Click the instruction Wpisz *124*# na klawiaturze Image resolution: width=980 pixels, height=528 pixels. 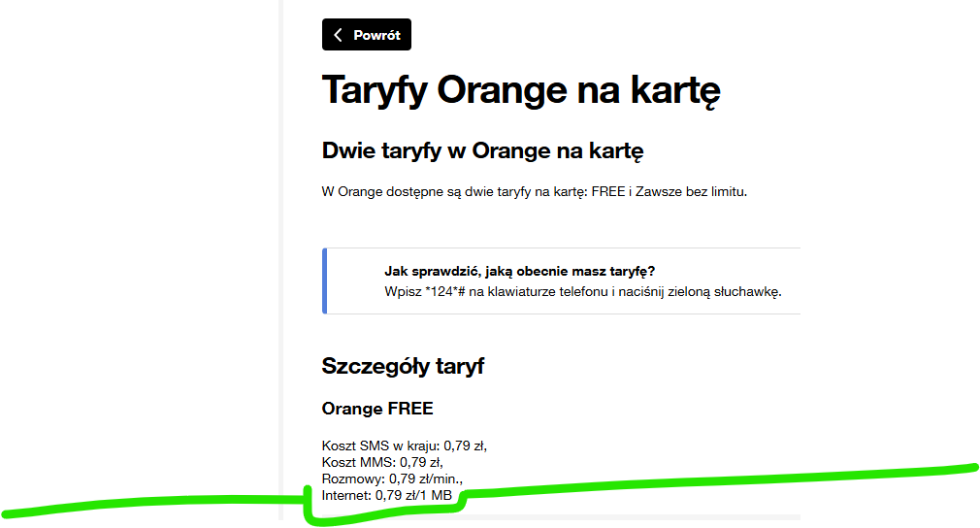pyautogui.click(x=582, y=292)
